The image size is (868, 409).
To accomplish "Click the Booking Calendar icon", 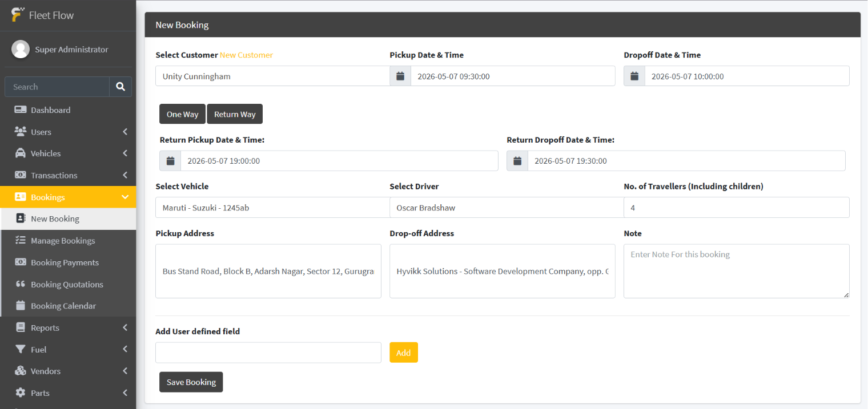I will [x=21, y=306].
